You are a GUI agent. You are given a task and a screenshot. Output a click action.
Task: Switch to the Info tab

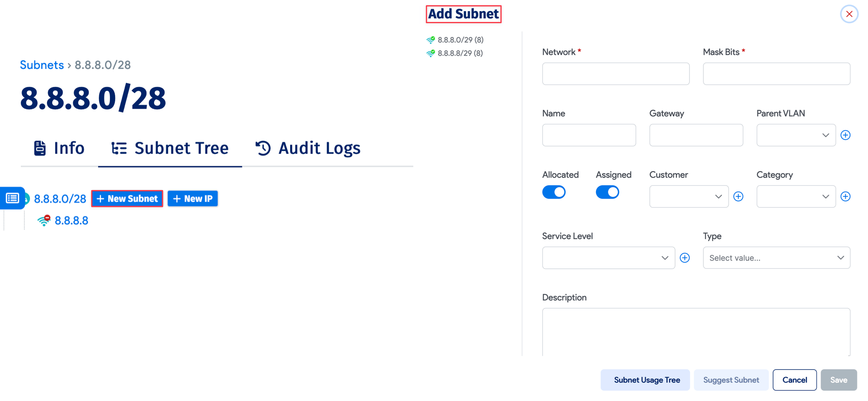[x=59, y=148]
